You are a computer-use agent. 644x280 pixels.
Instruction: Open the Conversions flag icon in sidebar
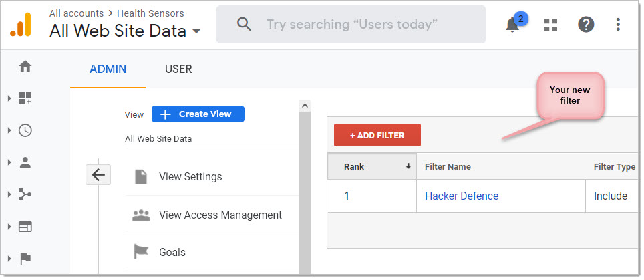25,259
